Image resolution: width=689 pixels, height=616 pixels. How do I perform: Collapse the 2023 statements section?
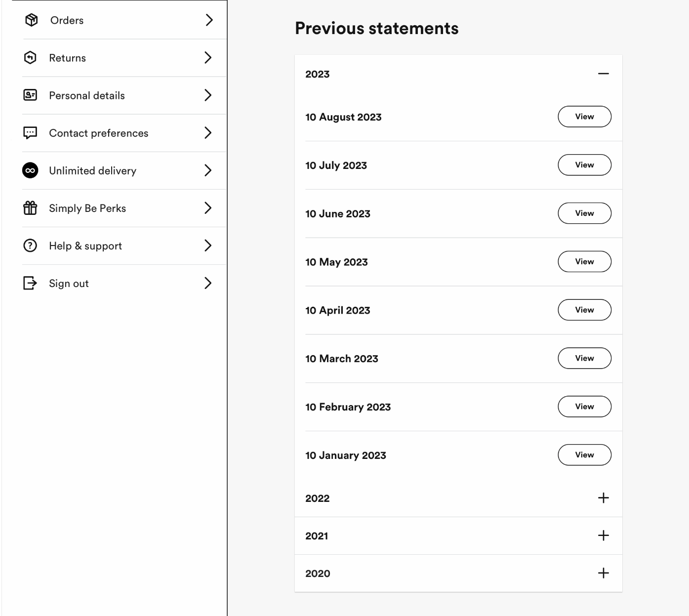(x=604, y=74)
